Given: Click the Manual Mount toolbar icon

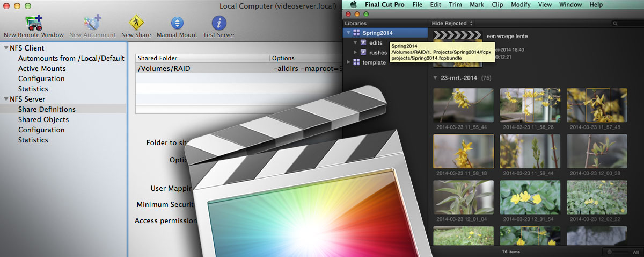Looking at the screenshot, I should click(x=177, y=23).
